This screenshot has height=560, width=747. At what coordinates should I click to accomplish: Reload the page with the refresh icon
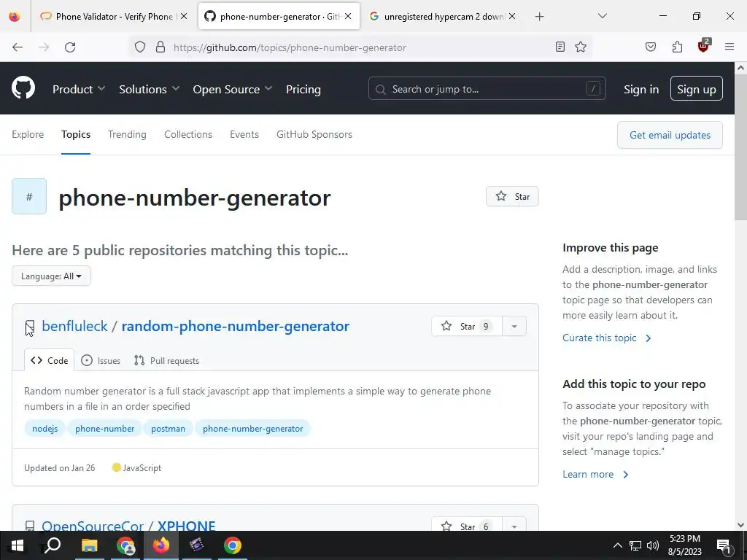pyautogui.click(x=70, y=47)
